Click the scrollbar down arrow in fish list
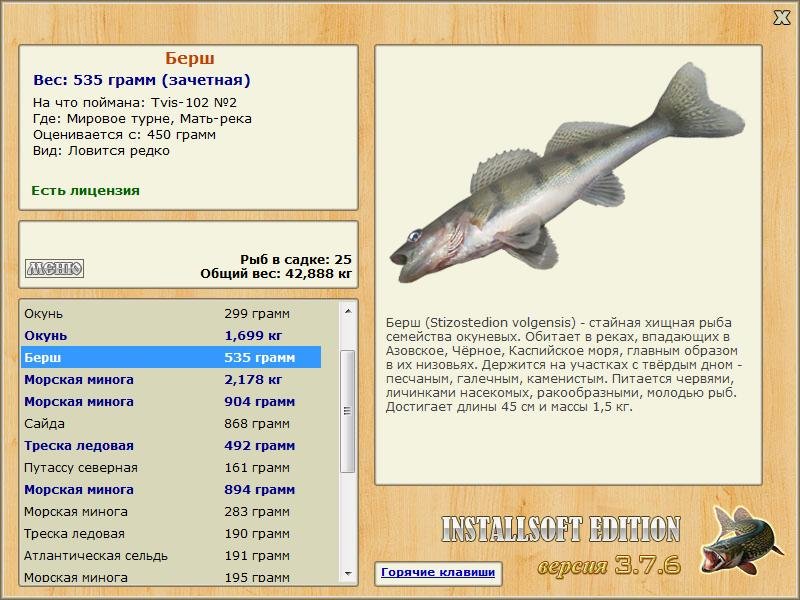This screenshot has height=600, width=800. 348,573
